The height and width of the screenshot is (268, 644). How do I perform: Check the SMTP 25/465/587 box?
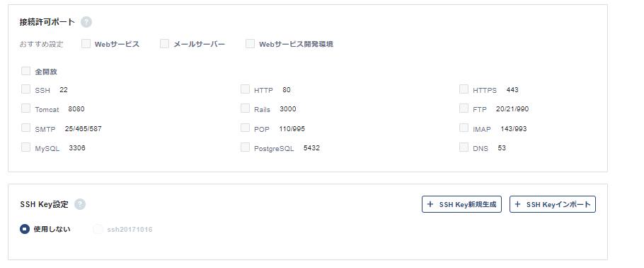click(26, 128)
